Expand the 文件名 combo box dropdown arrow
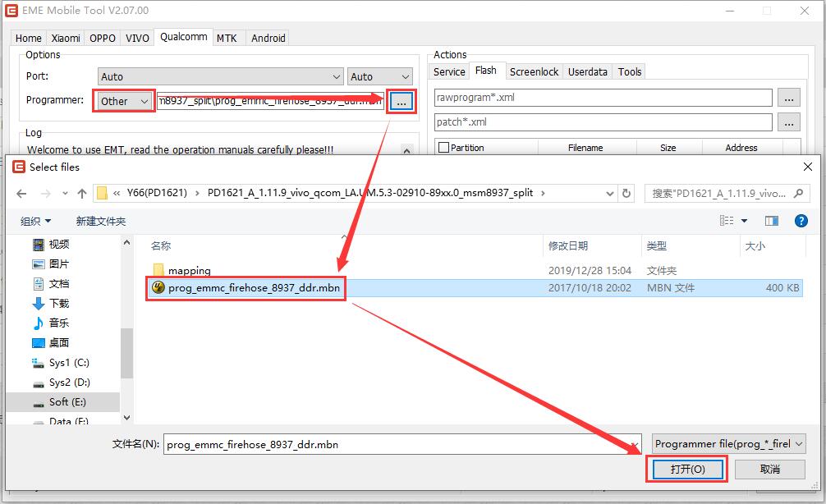 [635, 445]
